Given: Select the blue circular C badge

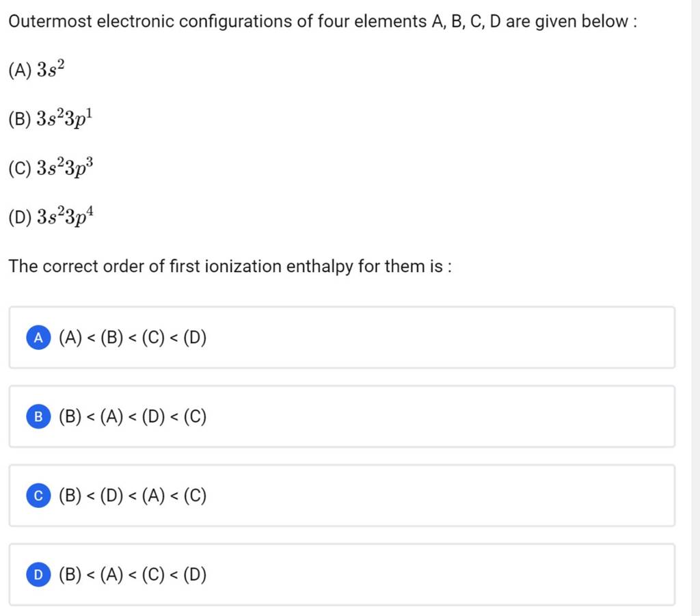Looking at the screenshot, I should click(38, 496).
